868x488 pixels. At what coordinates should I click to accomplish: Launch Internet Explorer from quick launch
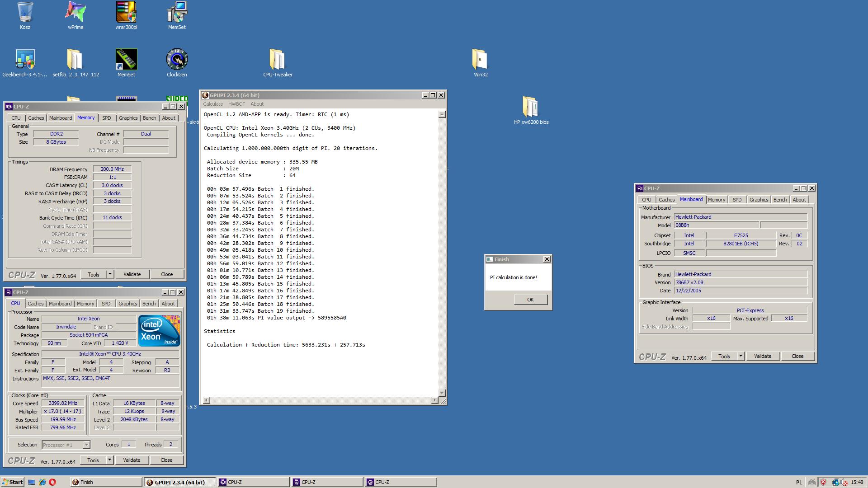42,482
